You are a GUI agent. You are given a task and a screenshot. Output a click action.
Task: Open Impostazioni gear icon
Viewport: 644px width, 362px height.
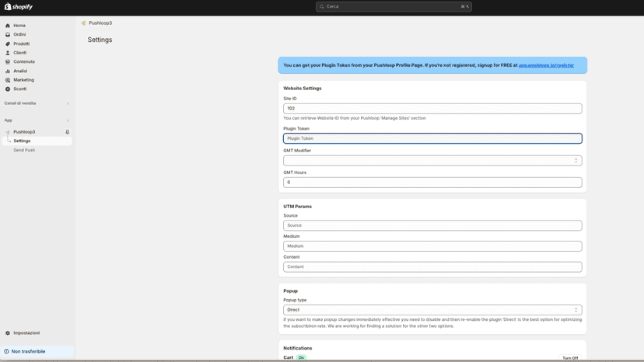point(8,332)
